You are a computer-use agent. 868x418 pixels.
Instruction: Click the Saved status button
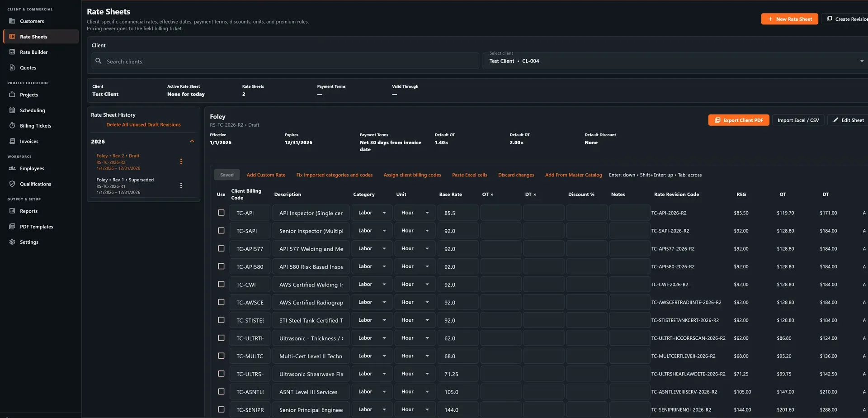[227, 175]
